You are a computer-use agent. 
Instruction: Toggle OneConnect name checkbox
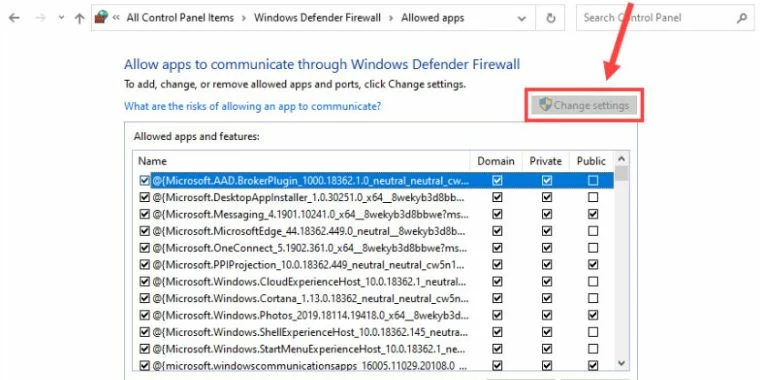coord(144,248)
